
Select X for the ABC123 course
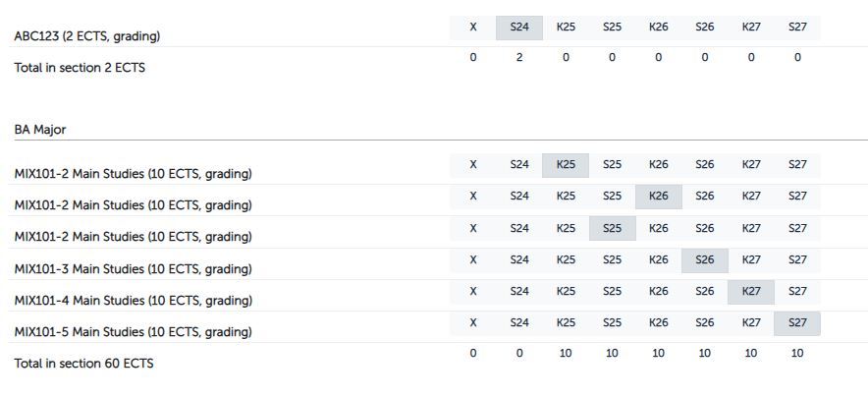click(x=473, y=28)
